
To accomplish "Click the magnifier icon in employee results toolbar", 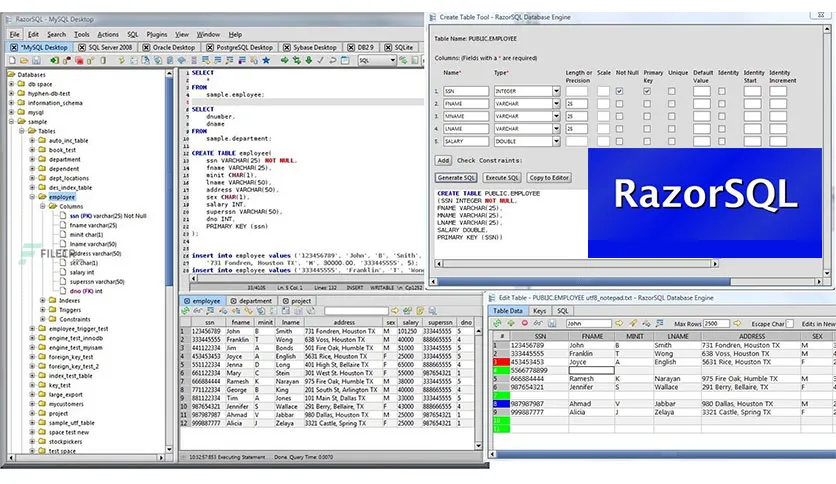I will [x=432, y=311].
